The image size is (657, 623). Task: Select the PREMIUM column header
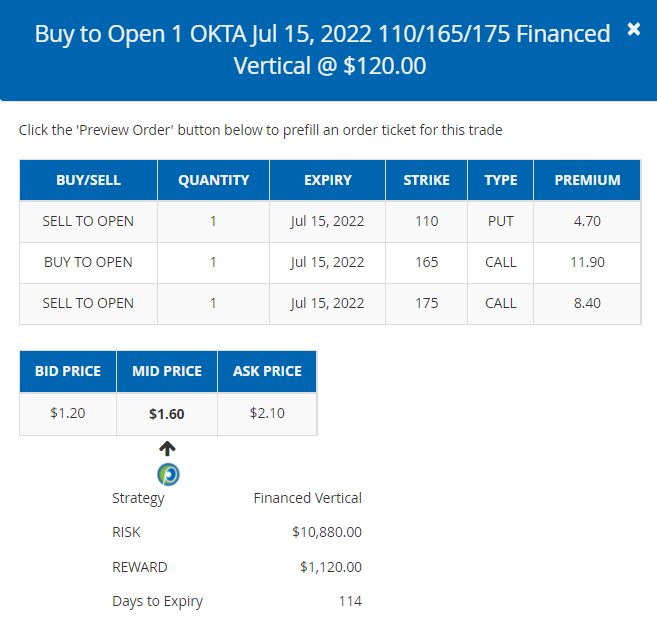click(x=587, y=180)
